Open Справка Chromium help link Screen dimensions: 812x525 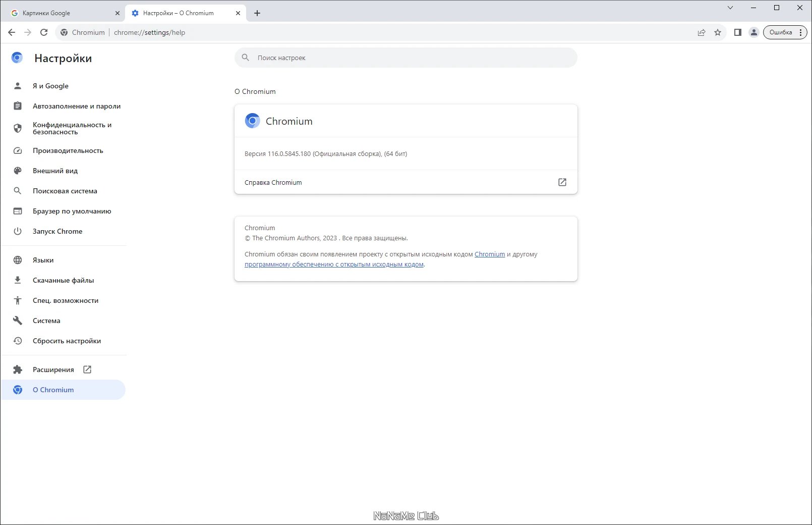tap(406, 182)
